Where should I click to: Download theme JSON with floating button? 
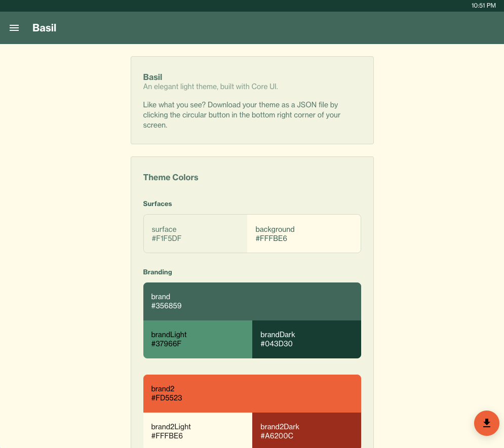487,423
